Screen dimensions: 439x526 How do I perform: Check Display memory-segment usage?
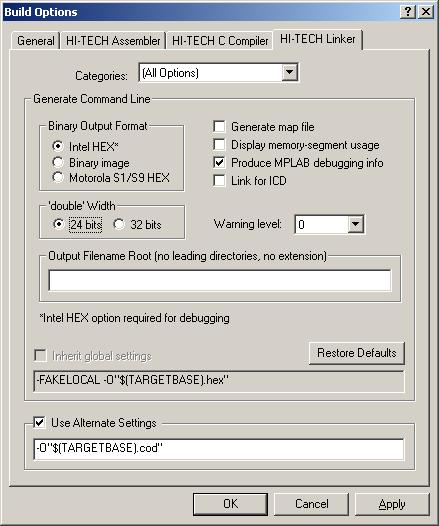click(x=219, y=145)
